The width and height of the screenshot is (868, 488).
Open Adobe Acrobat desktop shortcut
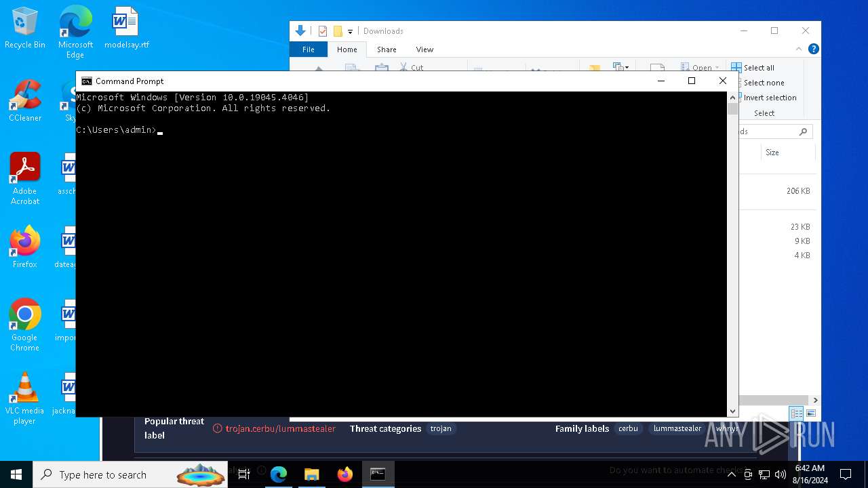[25, 179]
